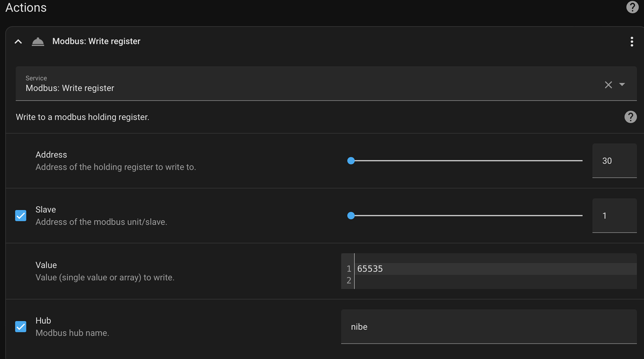This screenshot has height=359, width=644.
Task: Focus the Address number field showing 30
Action: [614, 161]
